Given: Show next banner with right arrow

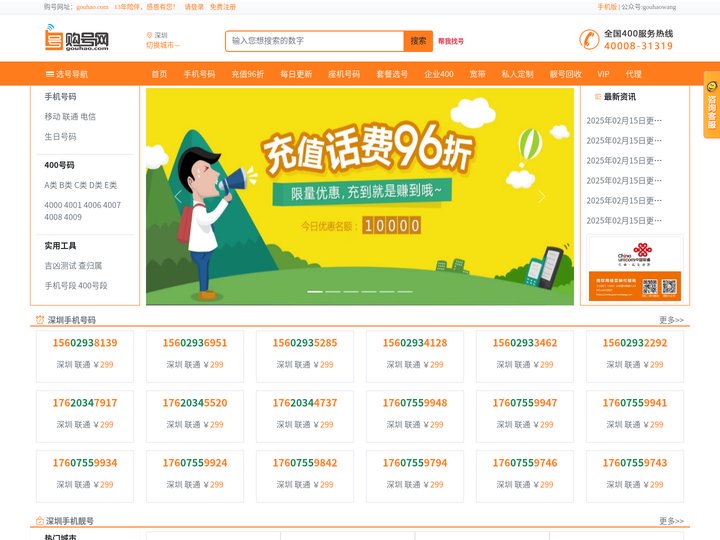Looking at the screenshot, I should point(541,197).
